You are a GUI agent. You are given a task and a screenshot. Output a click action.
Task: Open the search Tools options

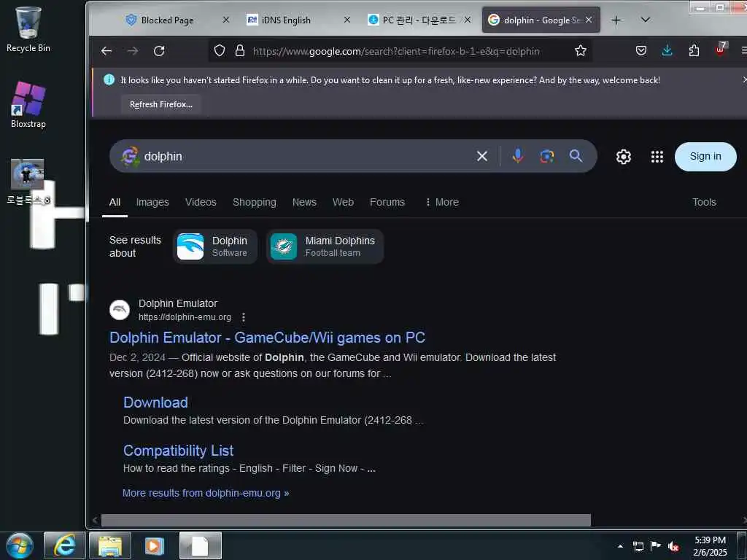704,203
